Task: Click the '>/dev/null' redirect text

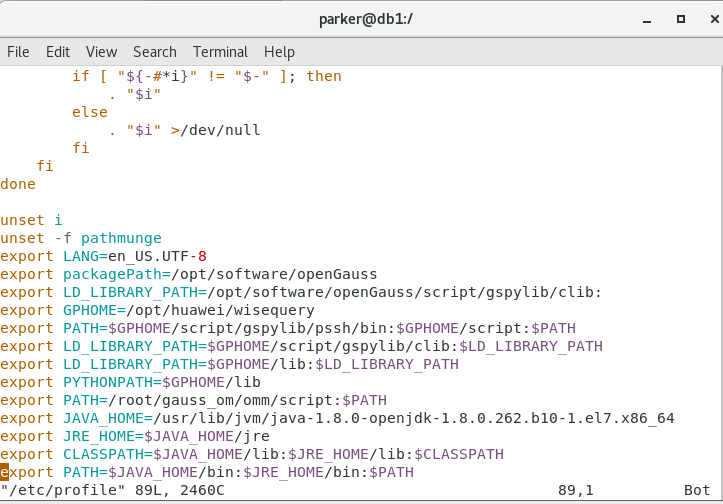Action: 215,130
